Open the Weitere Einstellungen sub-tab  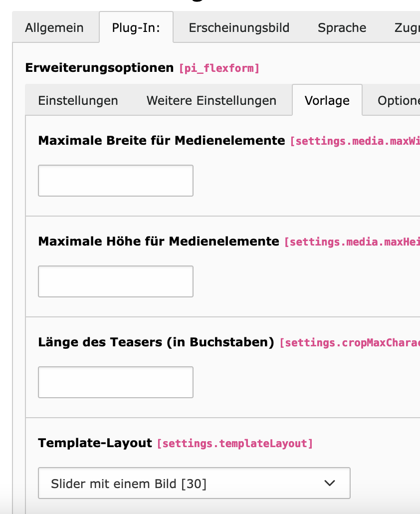click(x=211, y=100)
